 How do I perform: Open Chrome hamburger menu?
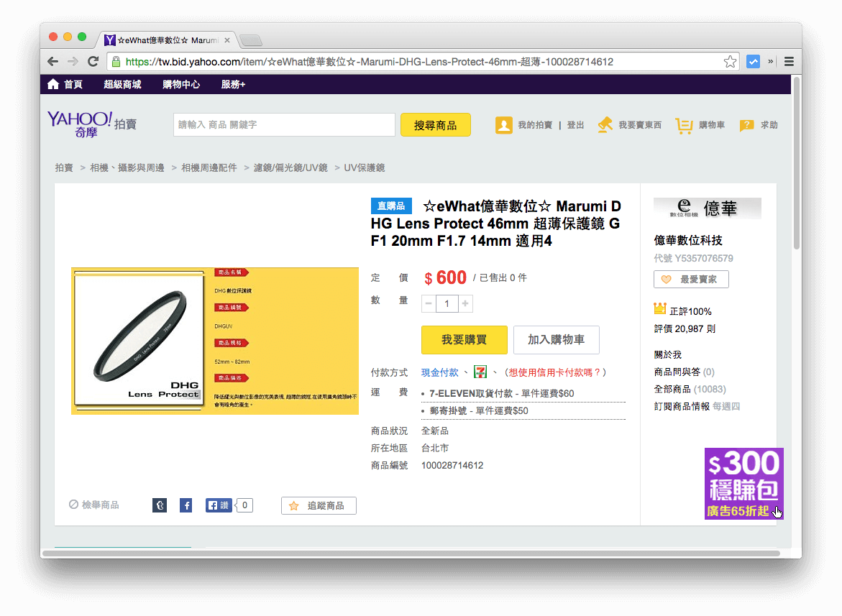tap(789, 62)
